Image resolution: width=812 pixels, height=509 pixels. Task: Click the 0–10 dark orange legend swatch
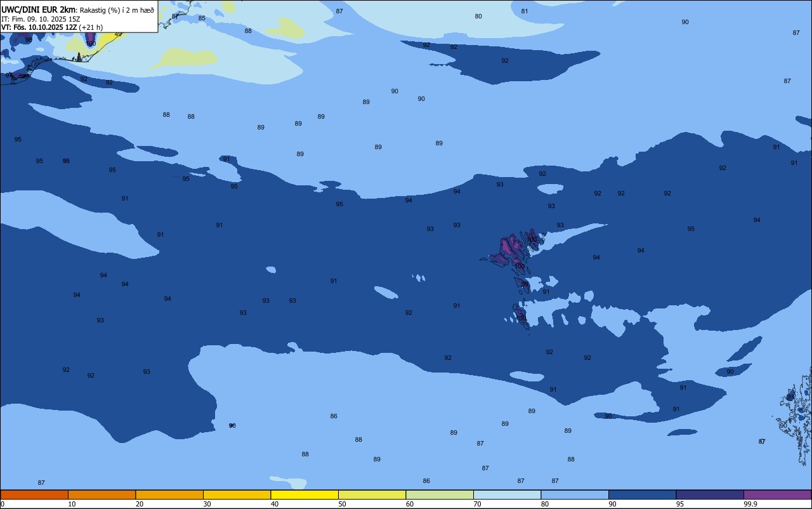(34, 494)
